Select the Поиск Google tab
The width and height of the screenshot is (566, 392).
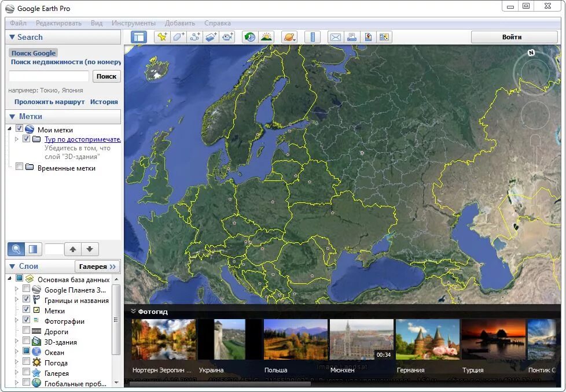[33, 53]
